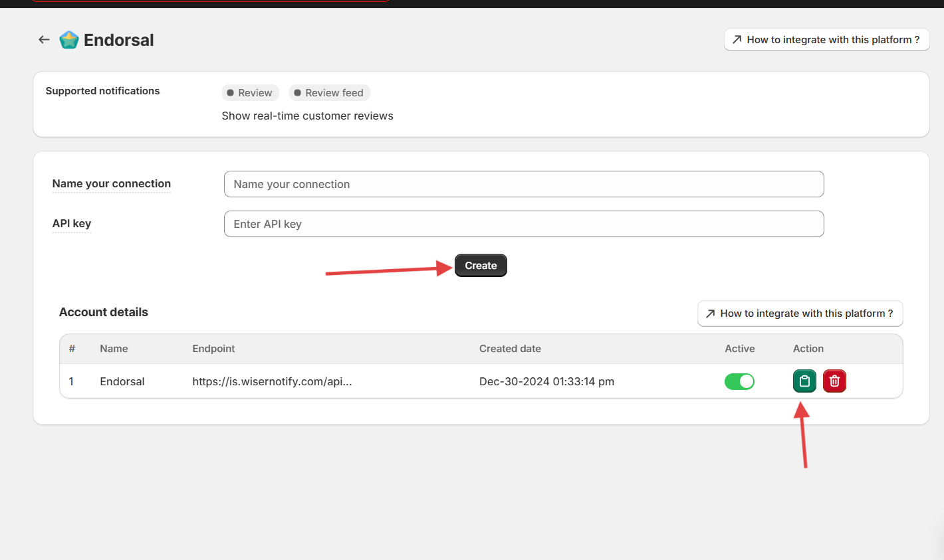This screenshot has height=560, width=944.
Task: Click the Endorsal star logo icon
Action: (69, 40)
